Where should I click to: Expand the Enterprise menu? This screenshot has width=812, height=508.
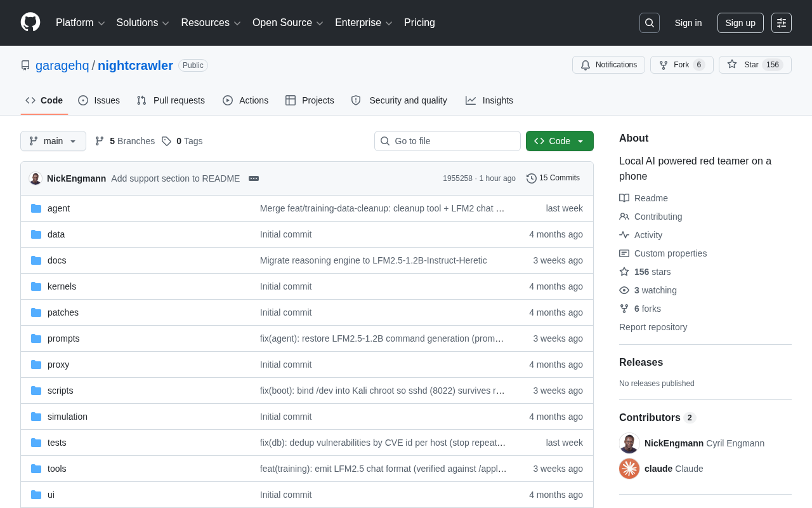tap(364, 23)
